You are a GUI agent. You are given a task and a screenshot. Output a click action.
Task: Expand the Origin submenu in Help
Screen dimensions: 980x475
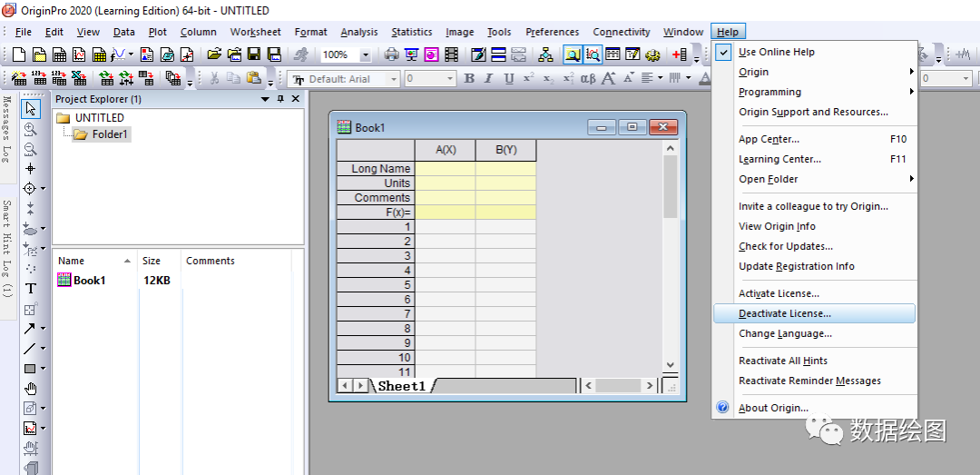(x=815, y=72)
